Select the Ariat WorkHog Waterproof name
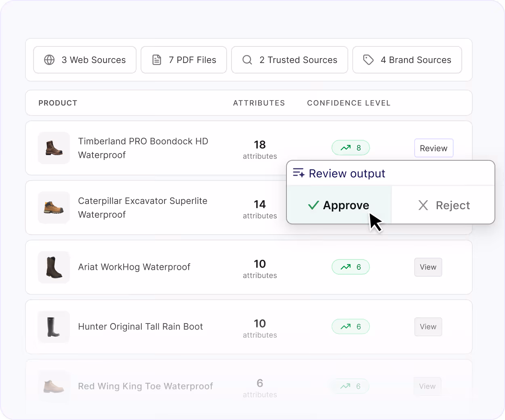505x420 pixels. (x=134, y=267)
